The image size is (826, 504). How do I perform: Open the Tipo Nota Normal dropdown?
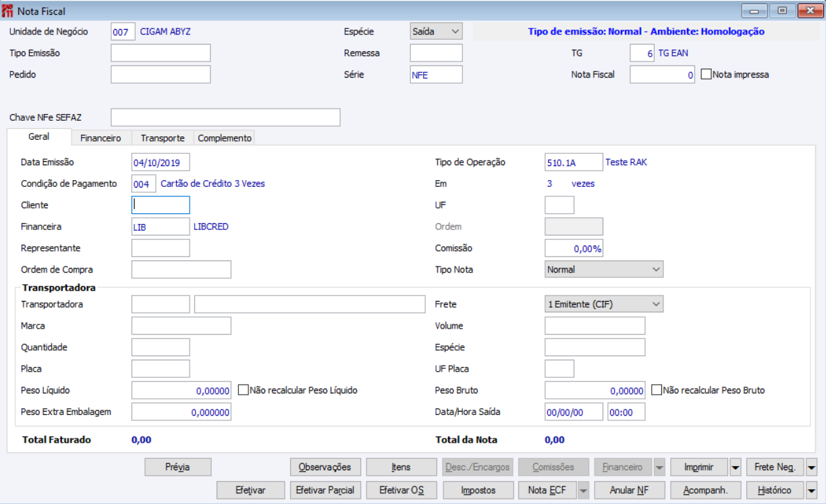[604, 269]
